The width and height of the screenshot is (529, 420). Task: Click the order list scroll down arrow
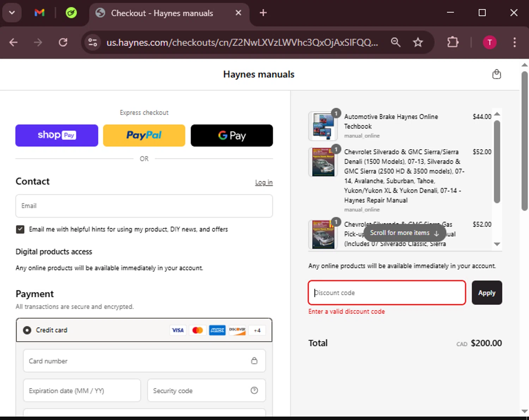click(497, 244)
